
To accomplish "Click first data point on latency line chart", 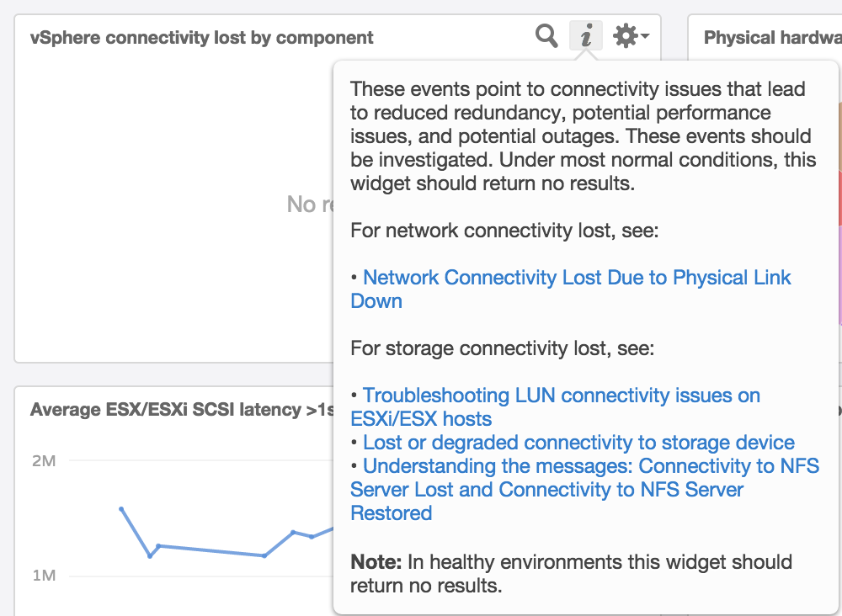I will pos(122,509).
